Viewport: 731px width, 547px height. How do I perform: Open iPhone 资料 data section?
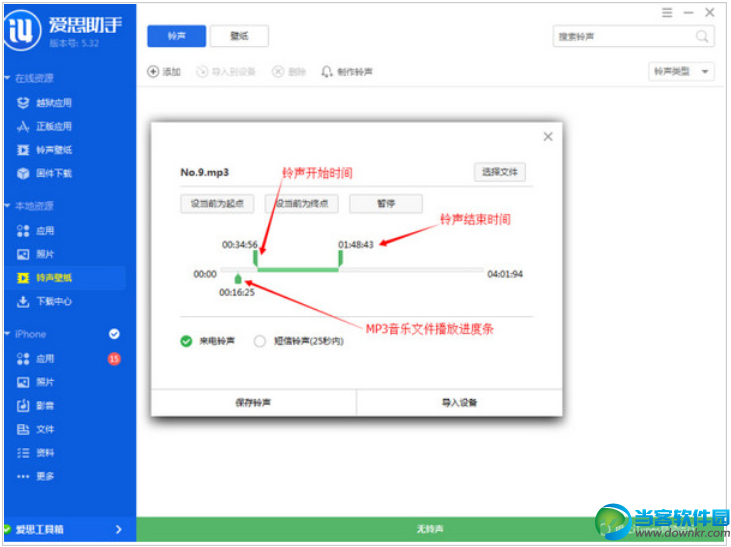click(35, 453)
